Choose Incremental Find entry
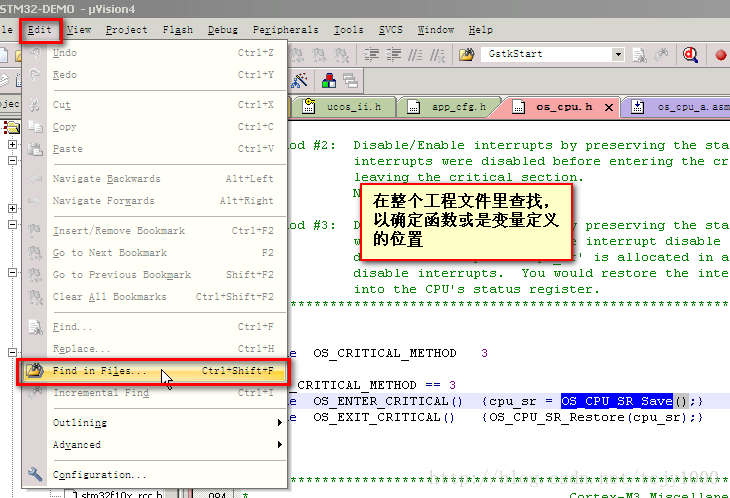Viewport: 730px width, 498px height. (x=155, y=393)
